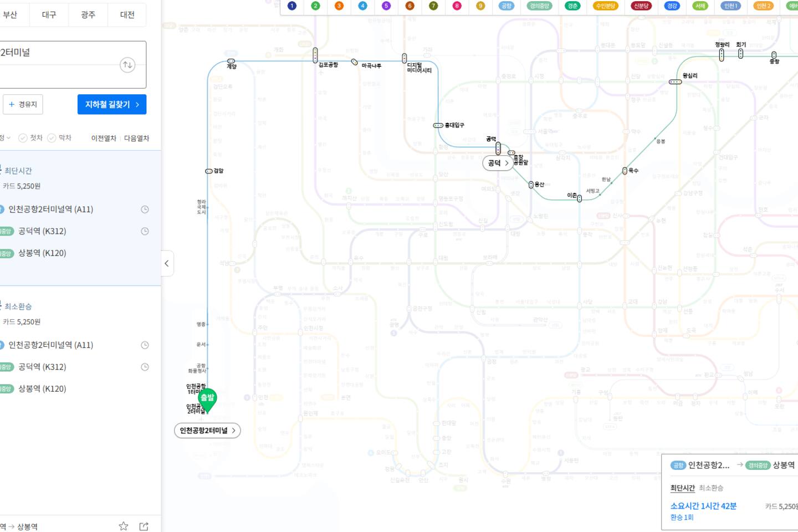Switch to the 광주 city tab

88,15
